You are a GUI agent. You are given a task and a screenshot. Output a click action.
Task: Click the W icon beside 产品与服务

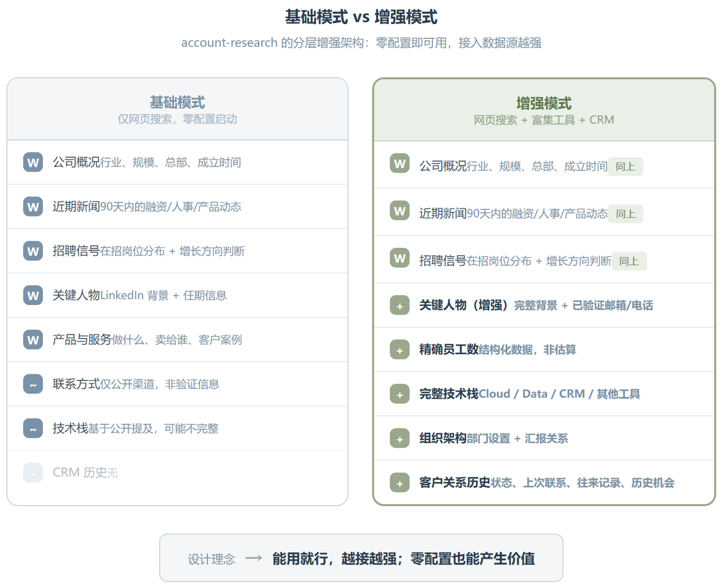33,340
